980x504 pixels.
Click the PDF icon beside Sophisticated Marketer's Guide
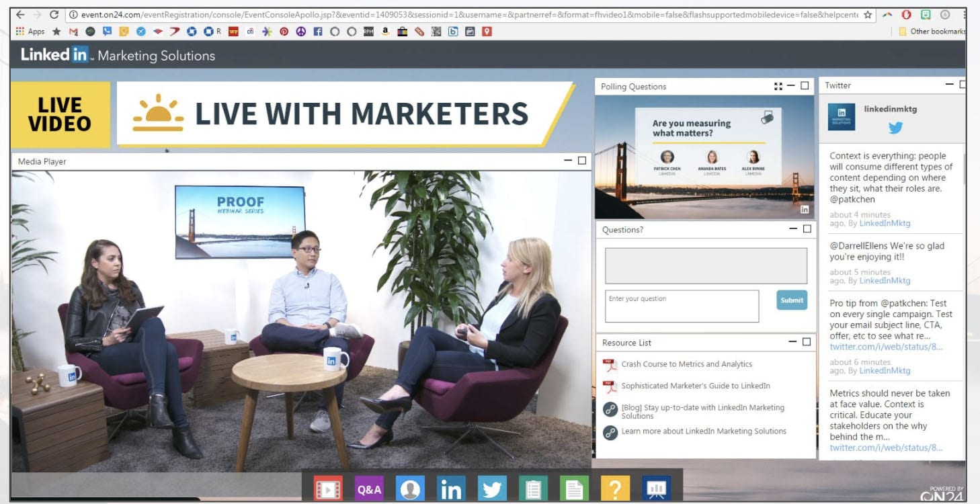pyautogui.click(x=610, y=386)
